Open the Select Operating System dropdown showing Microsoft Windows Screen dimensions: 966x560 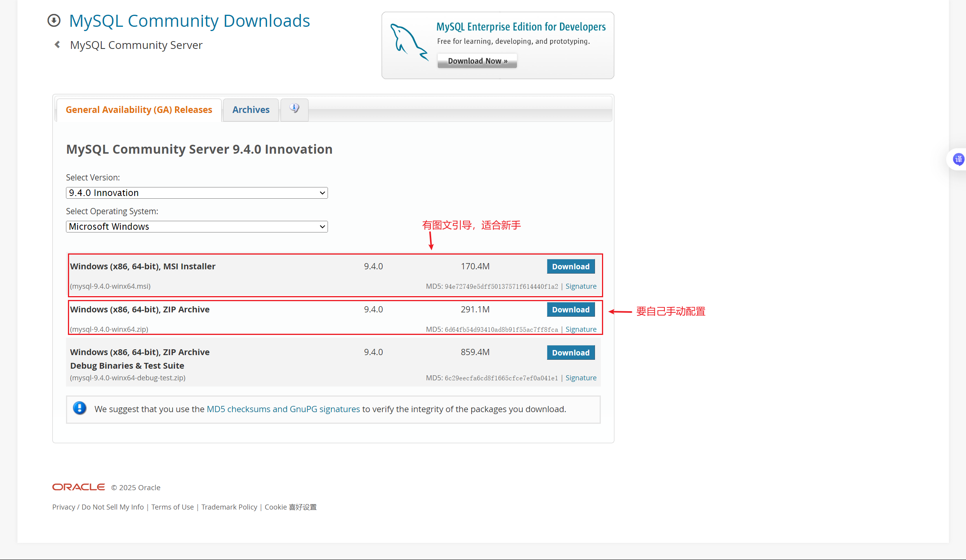[x=197, y=227]
